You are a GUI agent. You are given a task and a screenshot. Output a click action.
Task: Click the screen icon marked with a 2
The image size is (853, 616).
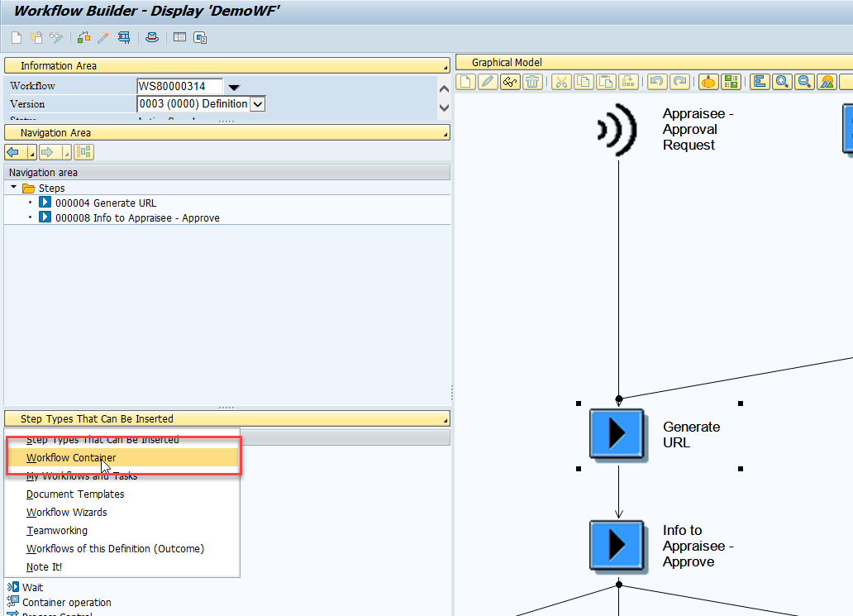tap(200, 37)
